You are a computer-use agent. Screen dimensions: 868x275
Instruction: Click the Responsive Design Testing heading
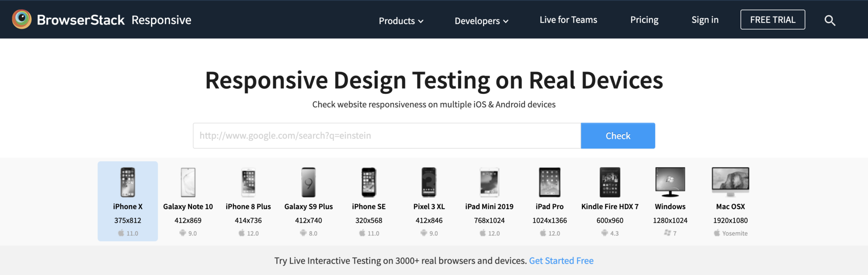434,80
